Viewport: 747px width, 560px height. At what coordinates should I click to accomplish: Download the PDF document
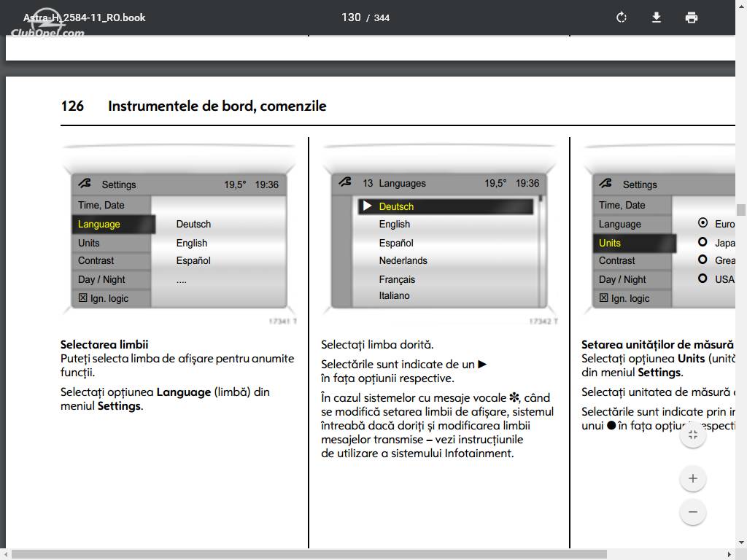657,17
